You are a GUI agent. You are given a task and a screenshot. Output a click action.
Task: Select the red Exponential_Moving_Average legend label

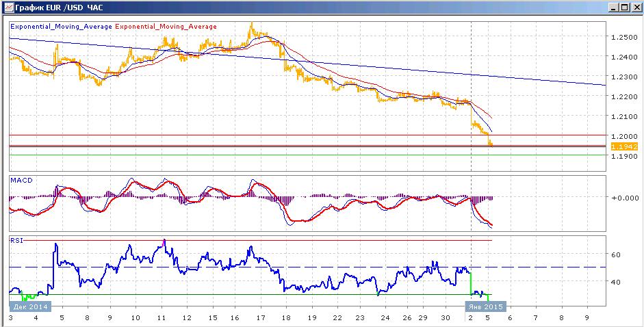coord(166,26)
